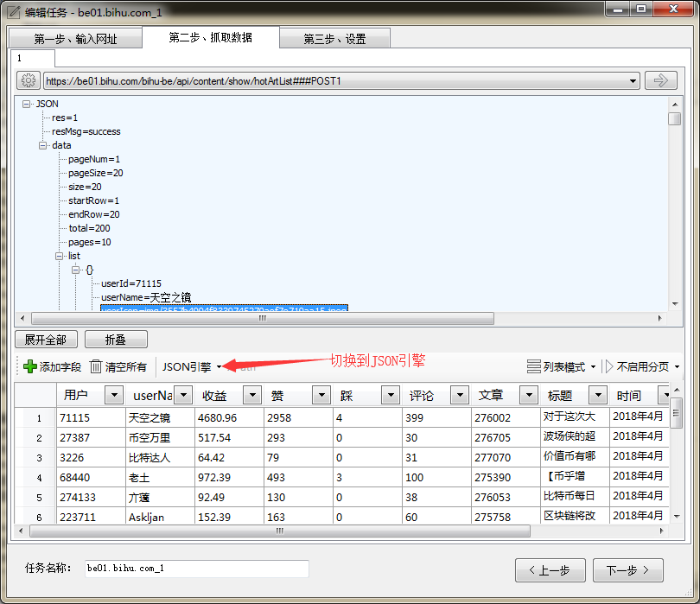Image resolution: width=700 pixels, height=604 pixels.
Task: Open the JSON引擎 engine dropdown
Action: tap(219, 366)
